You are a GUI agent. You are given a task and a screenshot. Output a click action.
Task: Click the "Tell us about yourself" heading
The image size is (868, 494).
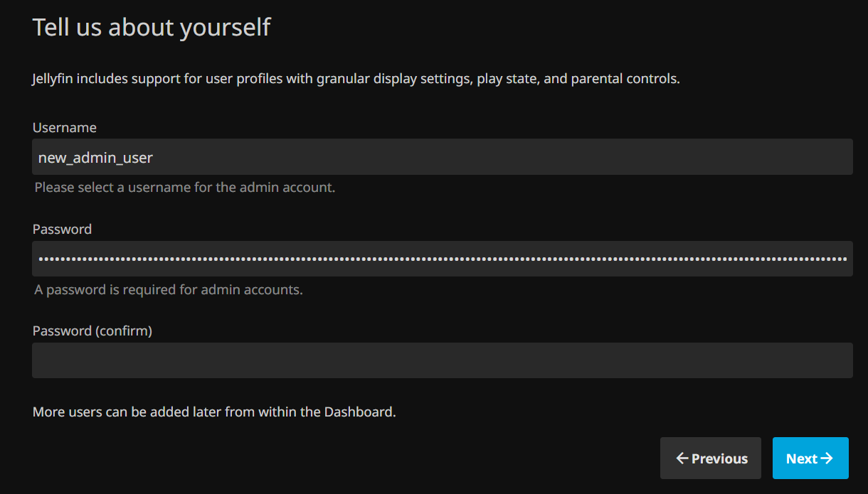tap(152, 28)
